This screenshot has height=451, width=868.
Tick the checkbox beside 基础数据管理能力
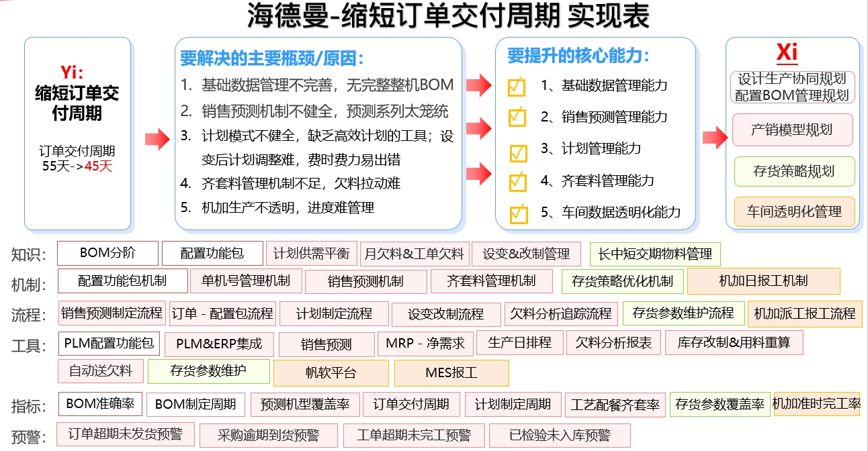point(517,87)
